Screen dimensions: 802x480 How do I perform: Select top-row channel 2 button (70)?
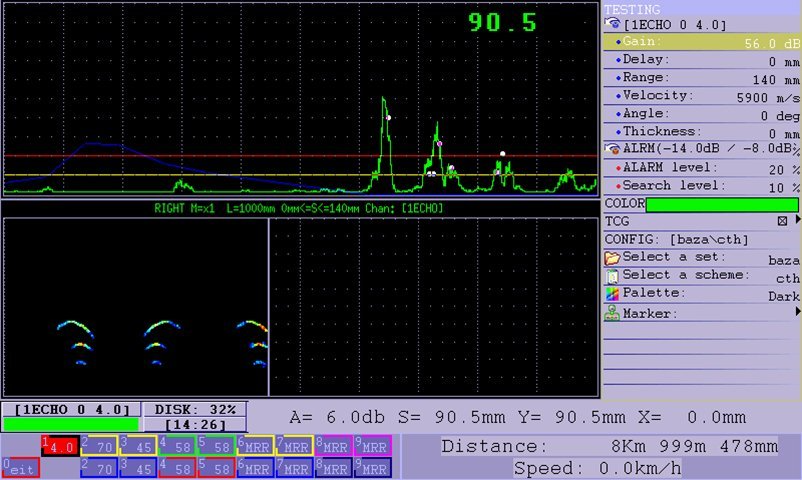click(x=98, y=446)
